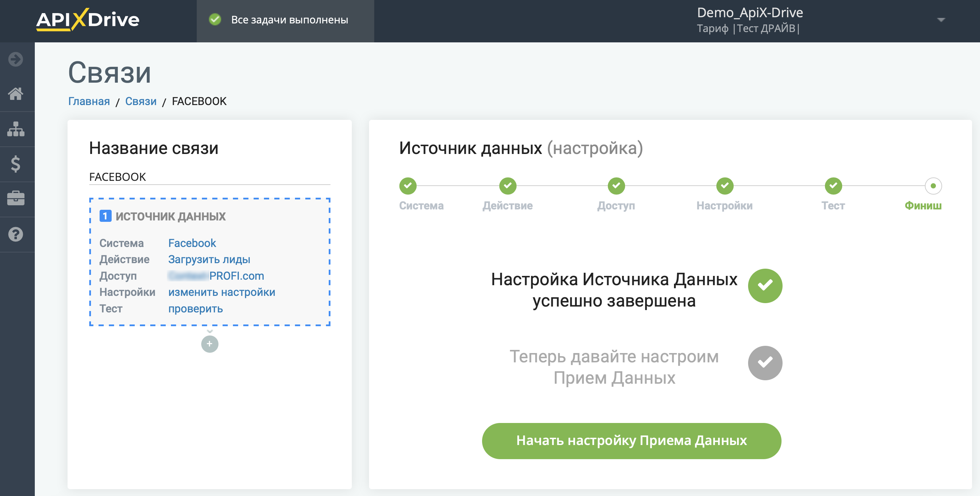The height and width of the screenshot is (496, 980).
Task: Open the briefcase services icon
Action: [x=16, y=198]
